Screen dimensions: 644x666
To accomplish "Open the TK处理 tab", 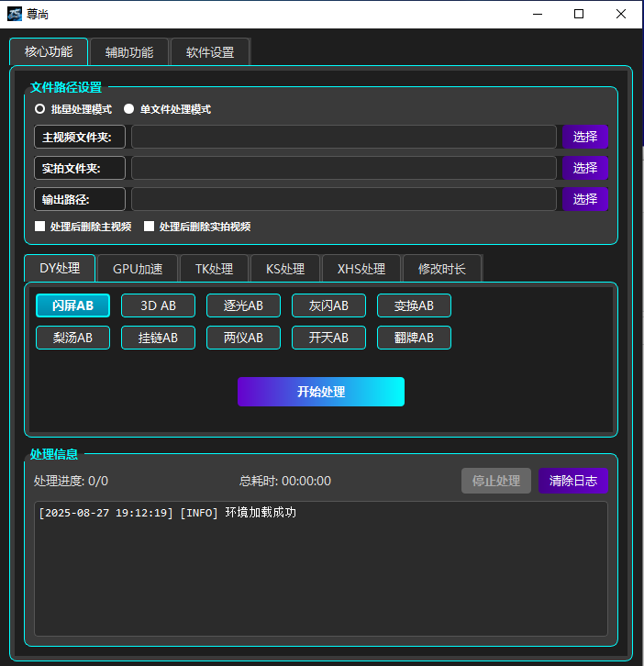I will point(214,269).
